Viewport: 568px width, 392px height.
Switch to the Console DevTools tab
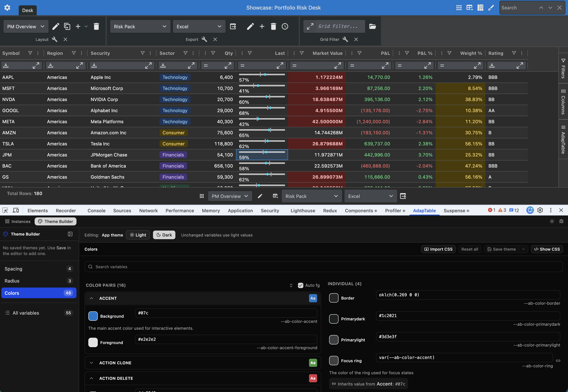coord(96,211)
